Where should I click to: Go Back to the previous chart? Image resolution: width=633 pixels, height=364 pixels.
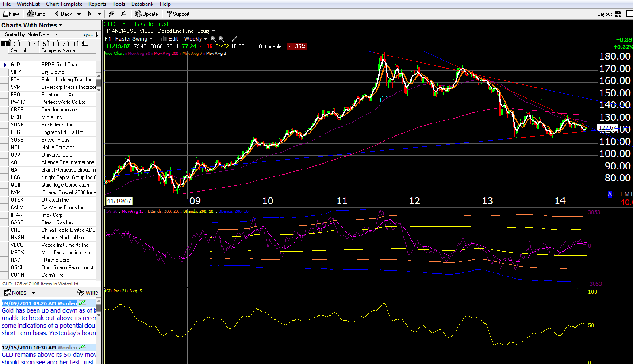(x=64, y=14)
